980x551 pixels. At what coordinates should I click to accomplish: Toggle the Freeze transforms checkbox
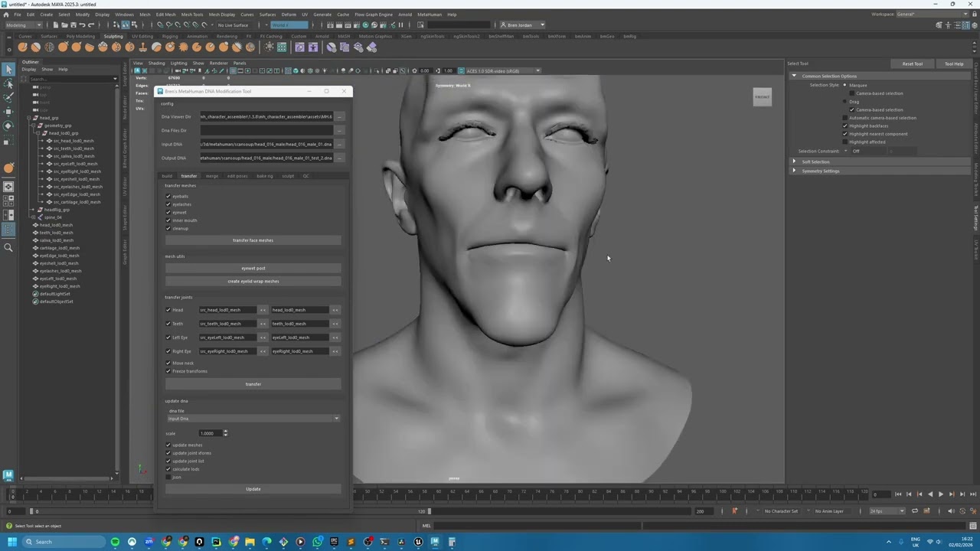pos(168,371)
